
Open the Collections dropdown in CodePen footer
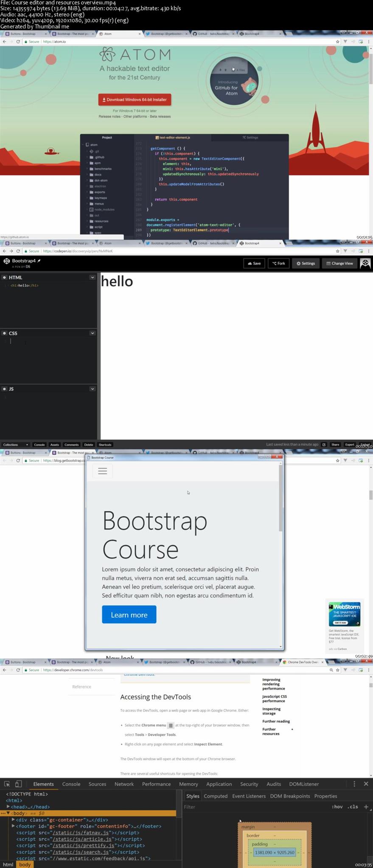(x=16, y=445)
